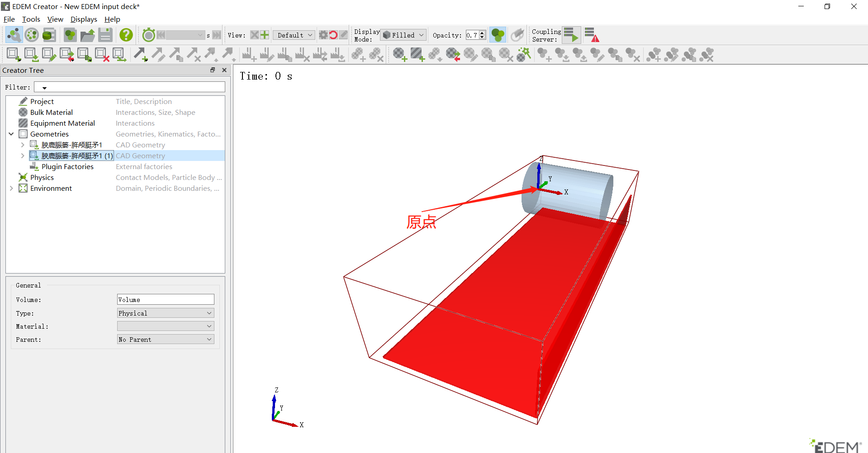The height and width of the screenshot is (453, 868).
Task: Click the transfer material sphere icon
Action: [453, 55]
